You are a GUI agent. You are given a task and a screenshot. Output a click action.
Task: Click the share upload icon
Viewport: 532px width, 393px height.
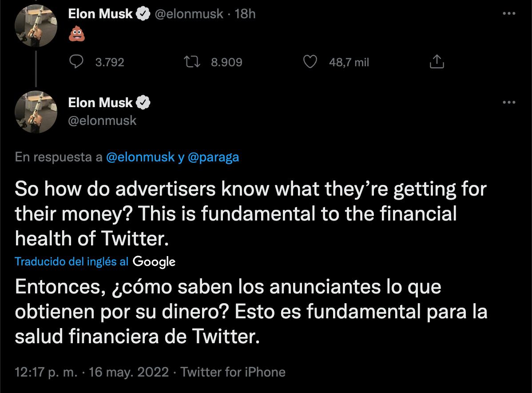[x=437, y=62]
